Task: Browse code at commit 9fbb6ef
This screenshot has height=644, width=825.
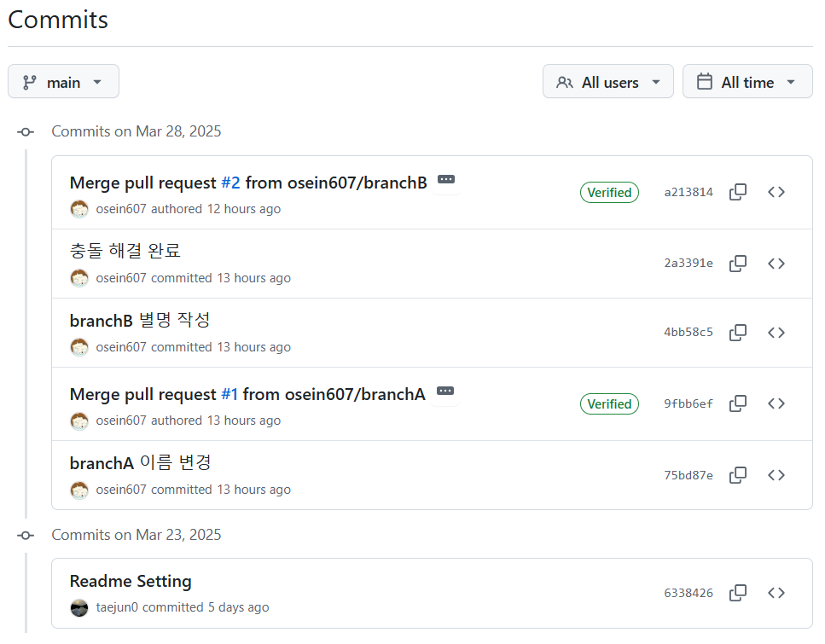Action: point(776,403)
